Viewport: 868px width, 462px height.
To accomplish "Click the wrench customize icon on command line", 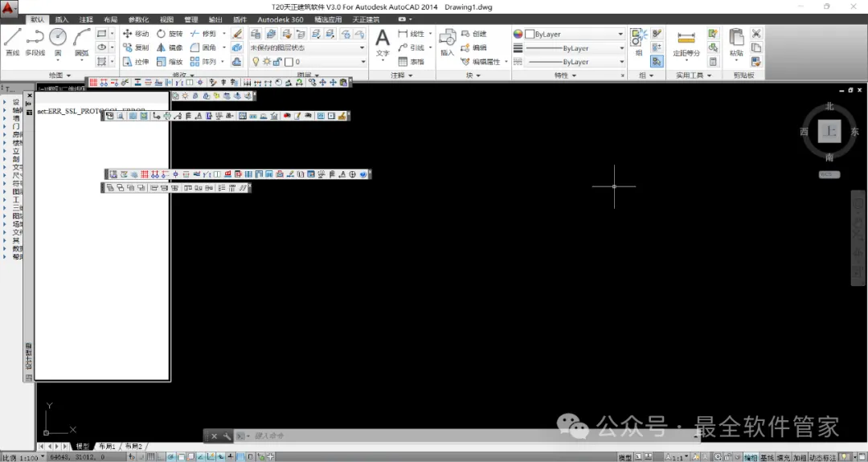I will [x=227, y=436].
